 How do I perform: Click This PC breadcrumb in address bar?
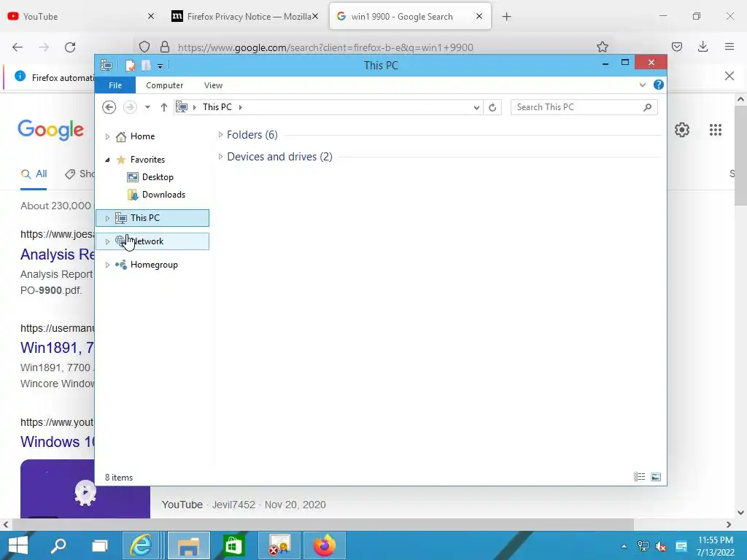(217, 107)
